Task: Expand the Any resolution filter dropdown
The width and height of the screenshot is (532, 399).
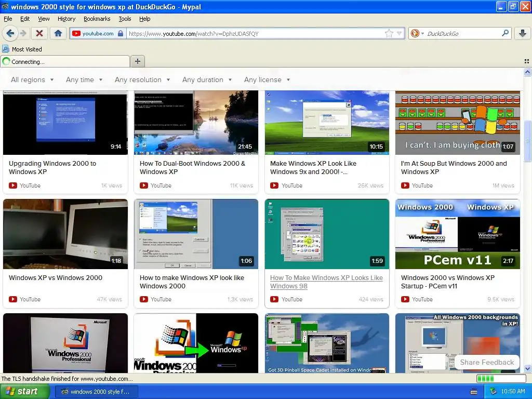Action: 142,79
